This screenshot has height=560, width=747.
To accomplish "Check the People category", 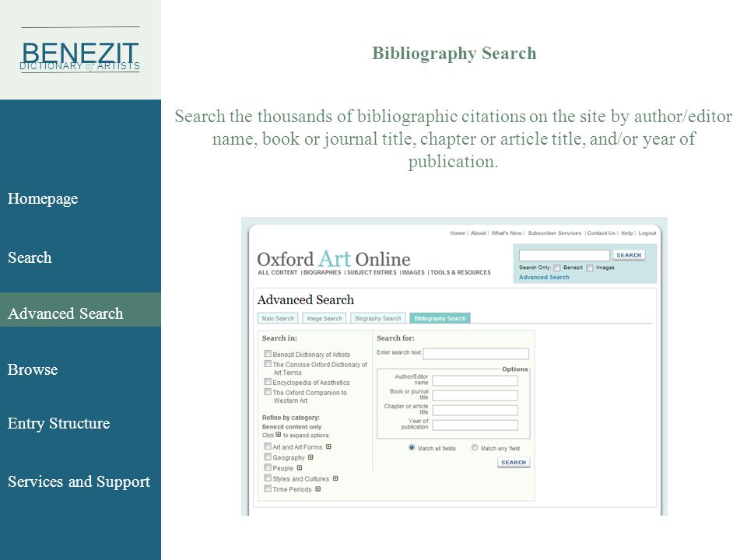I will coord(268,467).
